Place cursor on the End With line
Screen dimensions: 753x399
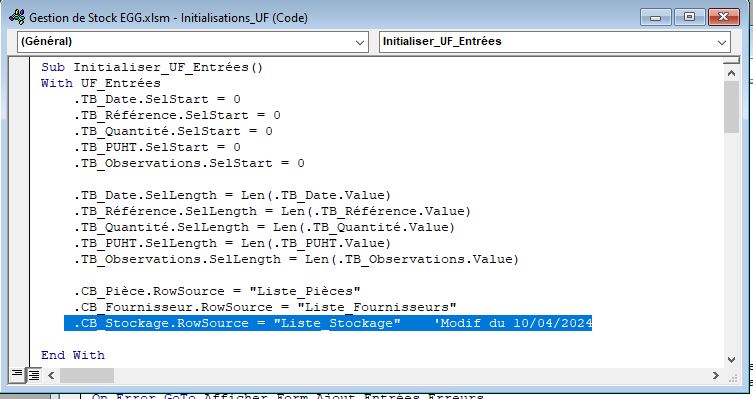coord(73,355)
